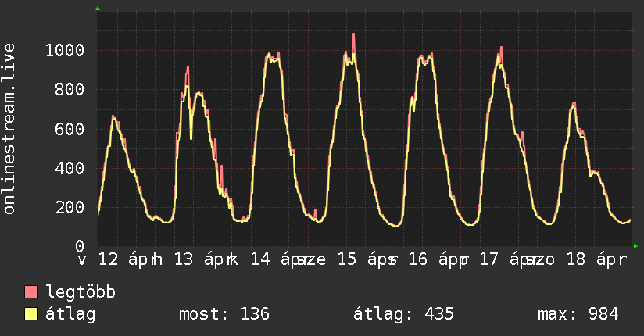Select the legtöbb legend label
644x336 pixels.
pos(81,292)
